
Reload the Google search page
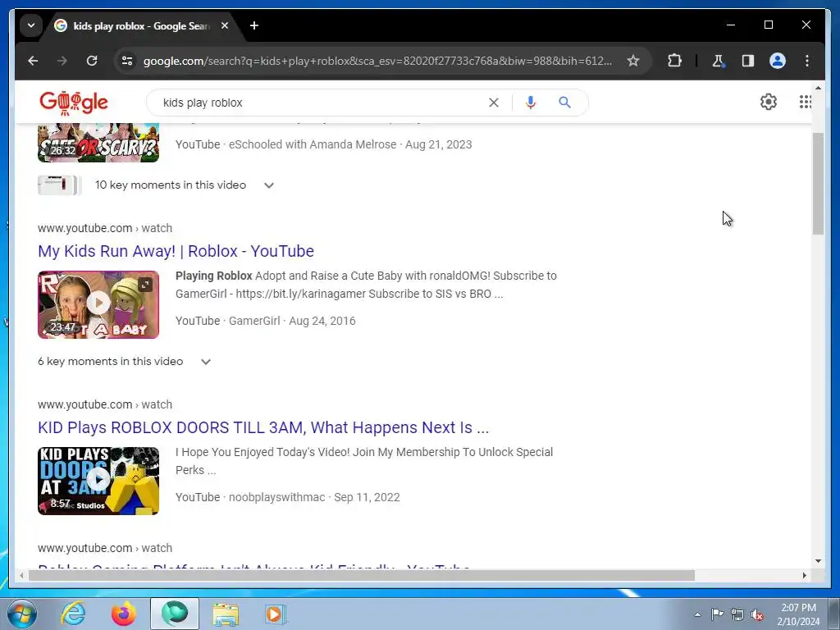[x=92, y=61]
